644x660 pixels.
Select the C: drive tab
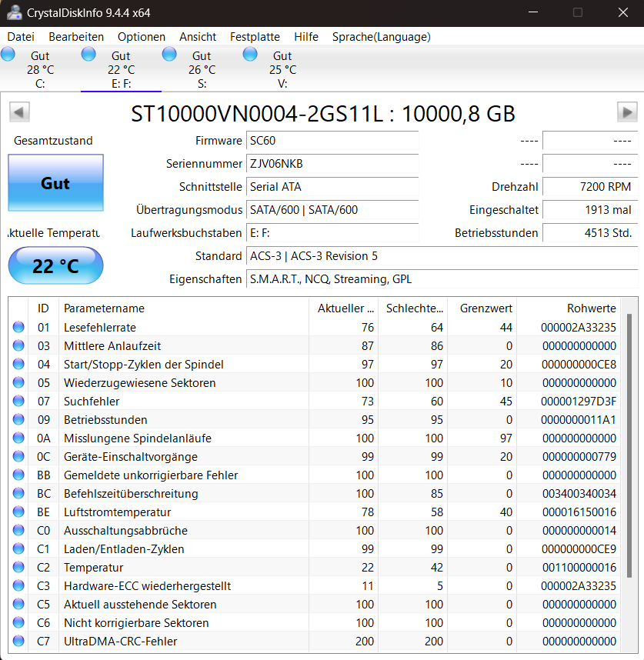[41, 69]
